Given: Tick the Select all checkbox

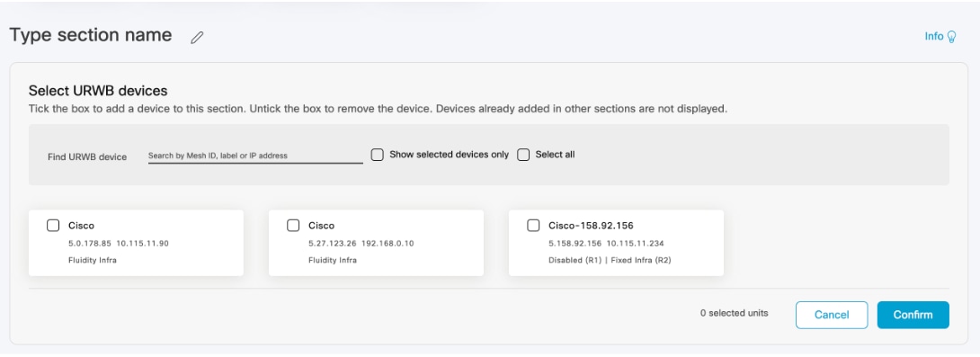Looking at the screenshot, I should point(523,155).
